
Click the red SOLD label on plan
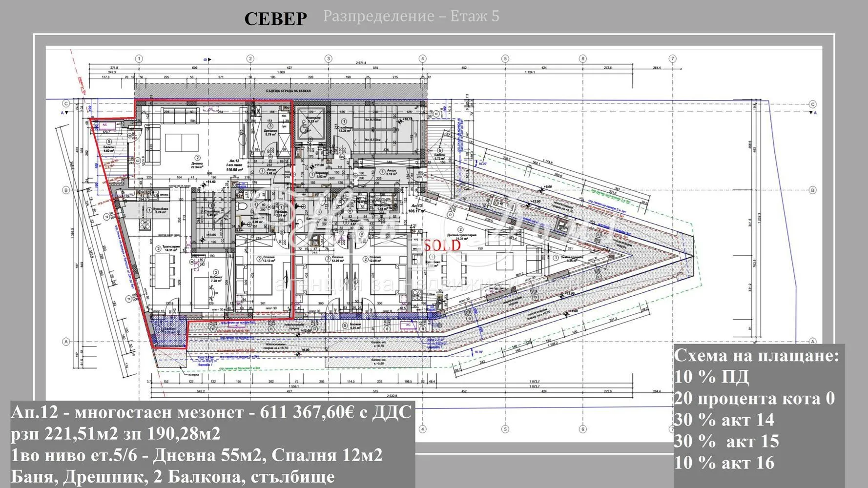[442, 245]
